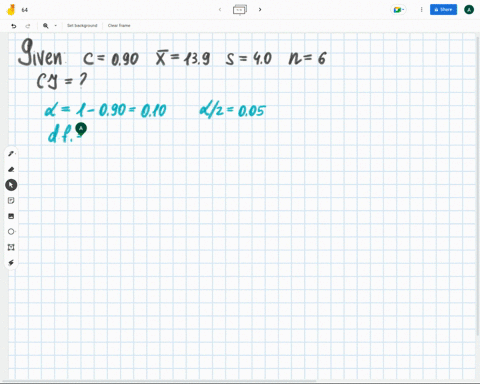Activate the Laser pointer tool
Screen dimensions: 480x384
11,263
